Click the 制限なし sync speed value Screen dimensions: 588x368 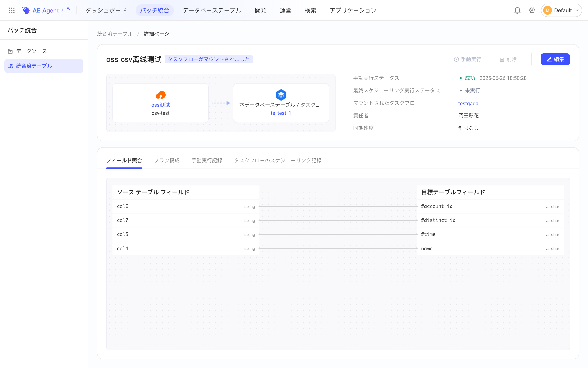pos(468,128)
